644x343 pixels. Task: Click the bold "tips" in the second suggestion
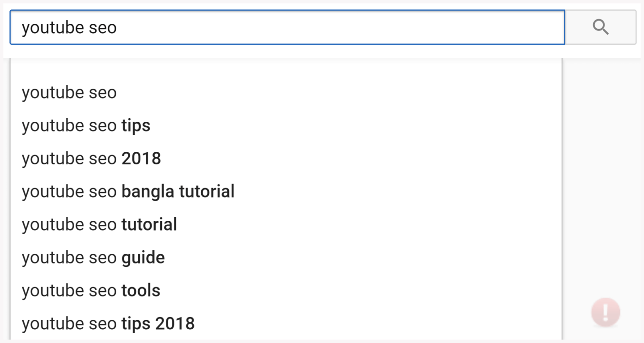coord(136,126)
